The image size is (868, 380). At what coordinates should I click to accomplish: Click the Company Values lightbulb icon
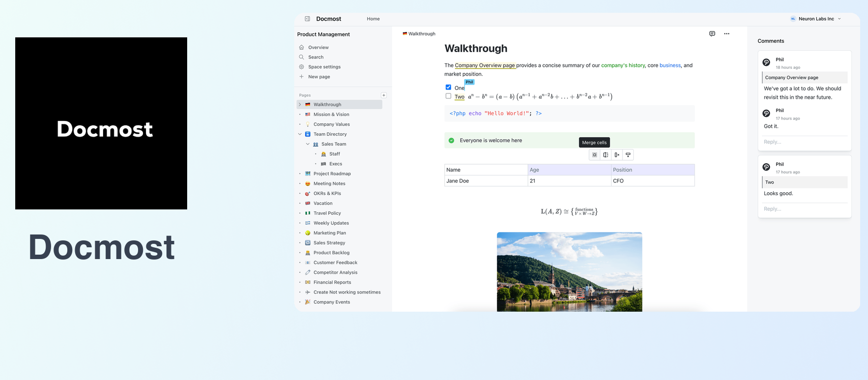tap(308, 124)
